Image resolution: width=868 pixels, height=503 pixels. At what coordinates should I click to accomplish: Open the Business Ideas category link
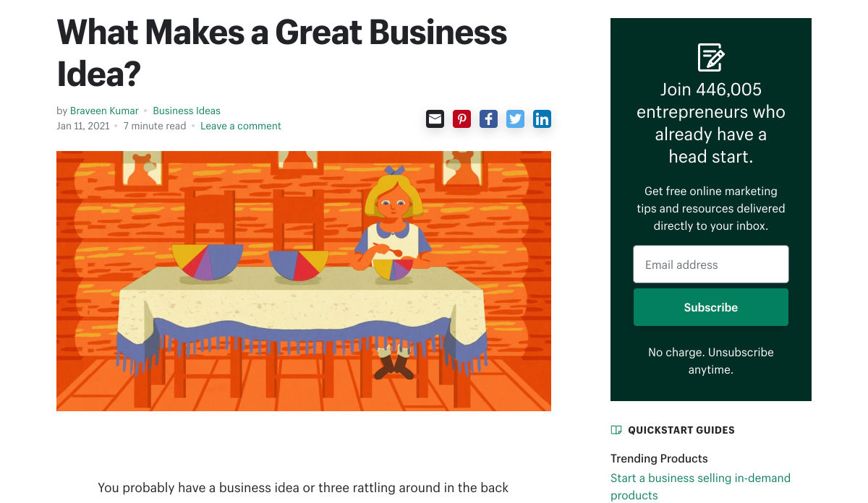coord(187,111)
